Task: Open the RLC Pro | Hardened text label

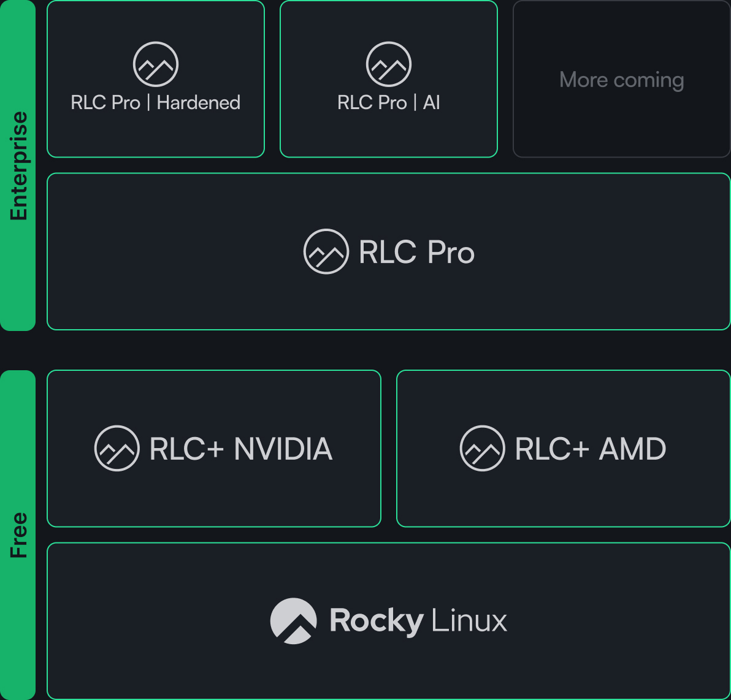Action: (x=156, y=102)
